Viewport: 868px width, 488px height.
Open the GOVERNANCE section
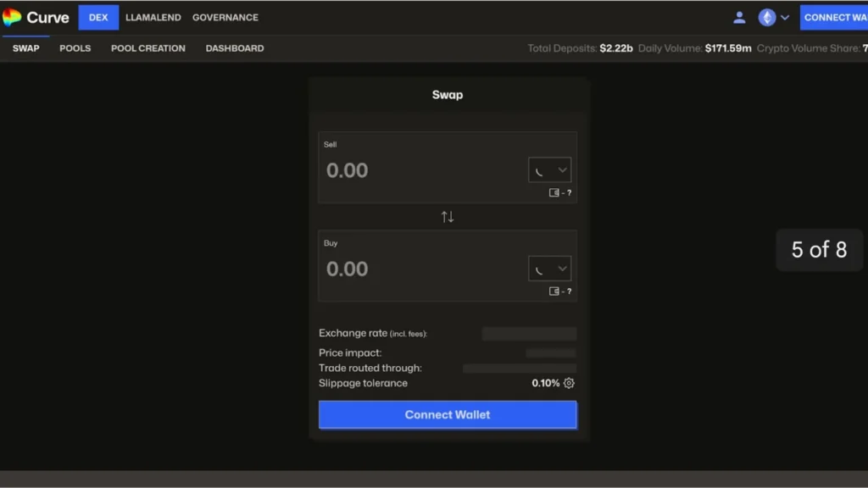(225, 18)
